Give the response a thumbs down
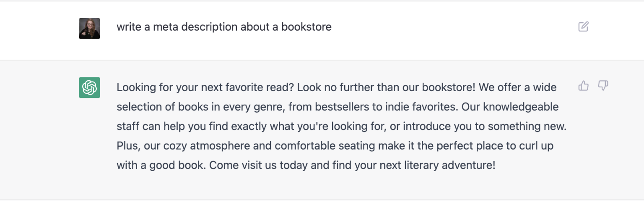 point(603,86)
